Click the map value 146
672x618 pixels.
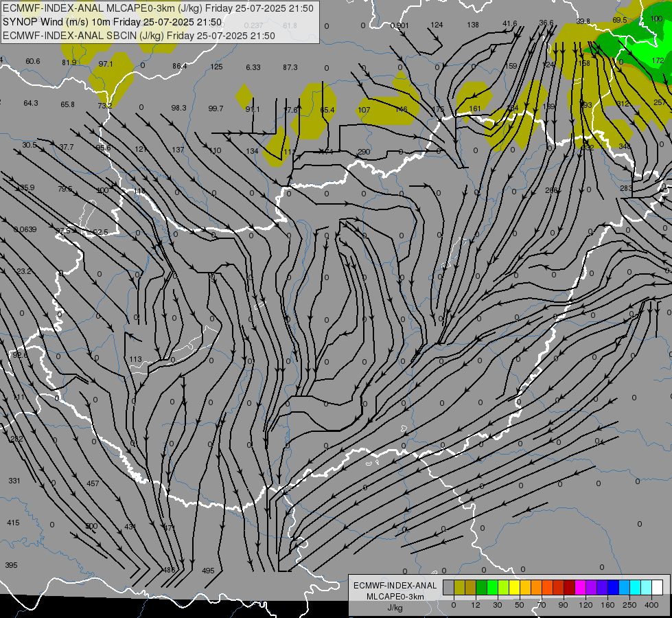[x=401, y=110]
